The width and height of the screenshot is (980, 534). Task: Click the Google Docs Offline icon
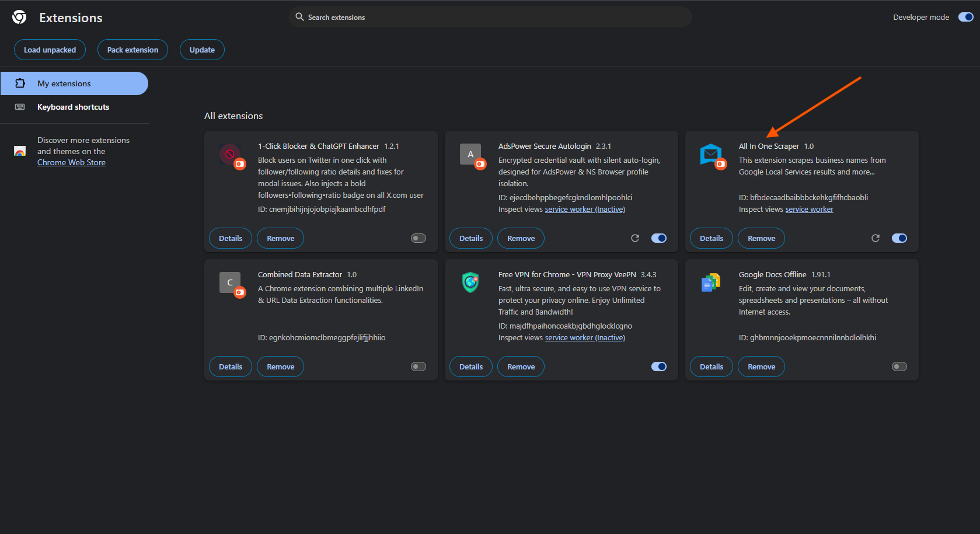pyautogui.click(x=711, y=283)
